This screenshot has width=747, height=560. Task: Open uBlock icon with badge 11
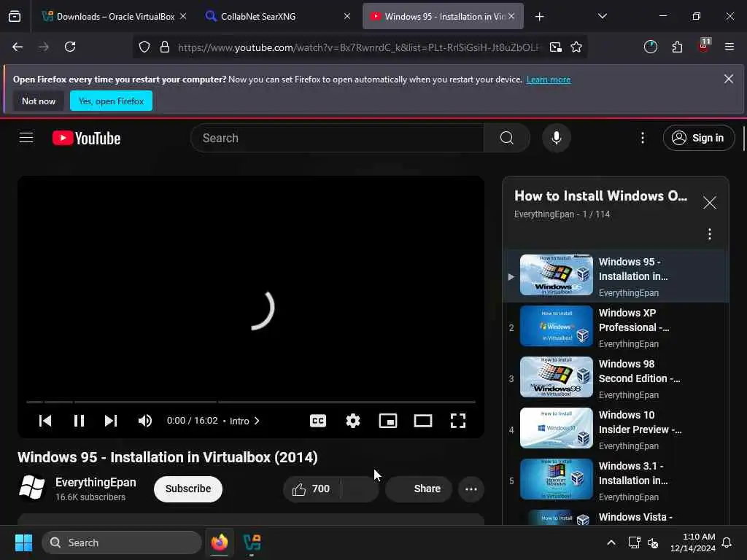[x=704, y=46]
